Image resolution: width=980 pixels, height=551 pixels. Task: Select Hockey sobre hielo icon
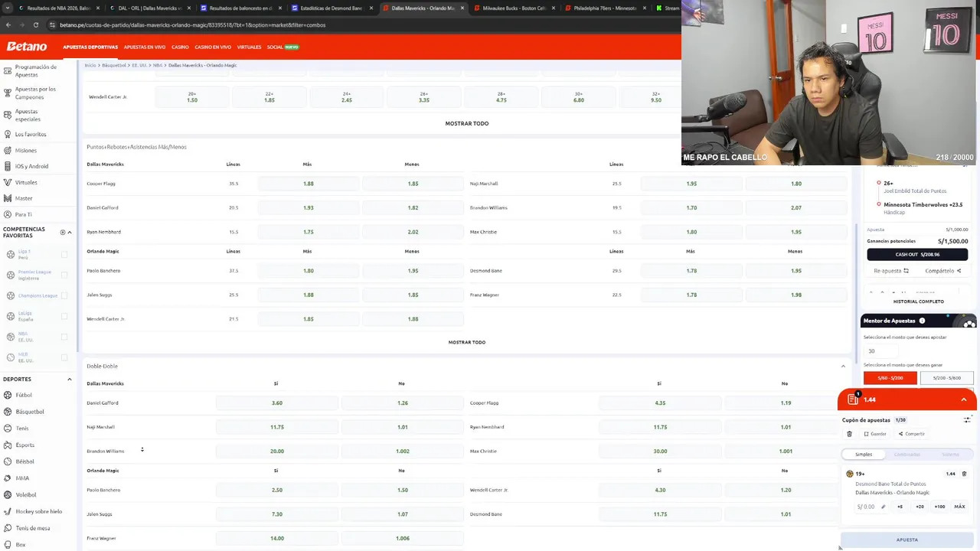pyautogui.click(x=8, y=511)
